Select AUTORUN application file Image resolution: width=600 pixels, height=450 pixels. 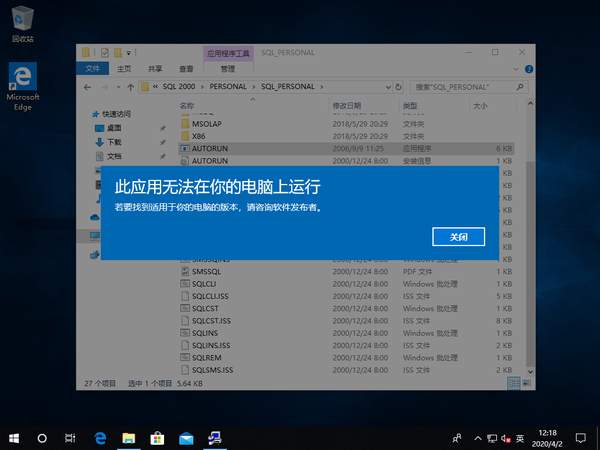346,148
